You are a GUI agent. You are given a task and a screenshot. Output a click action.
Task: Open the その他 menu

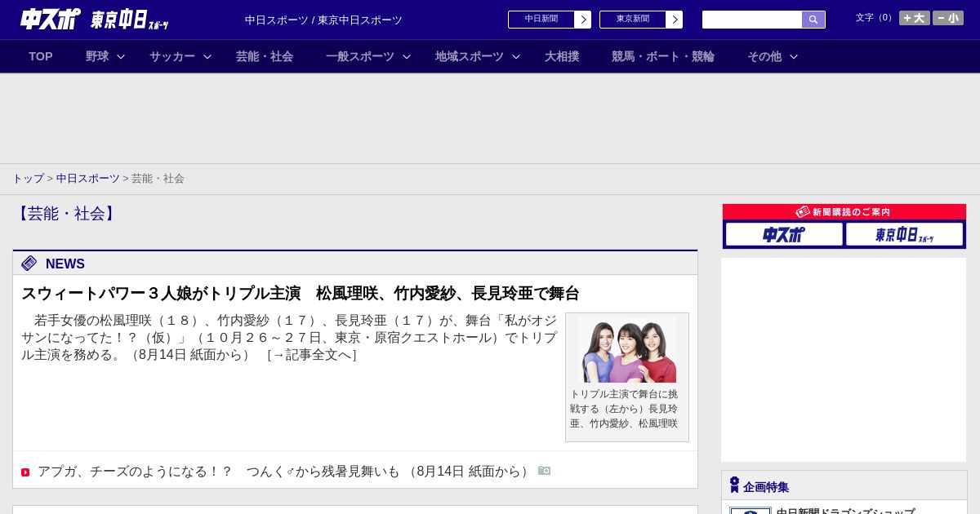[x=764, y=56]
